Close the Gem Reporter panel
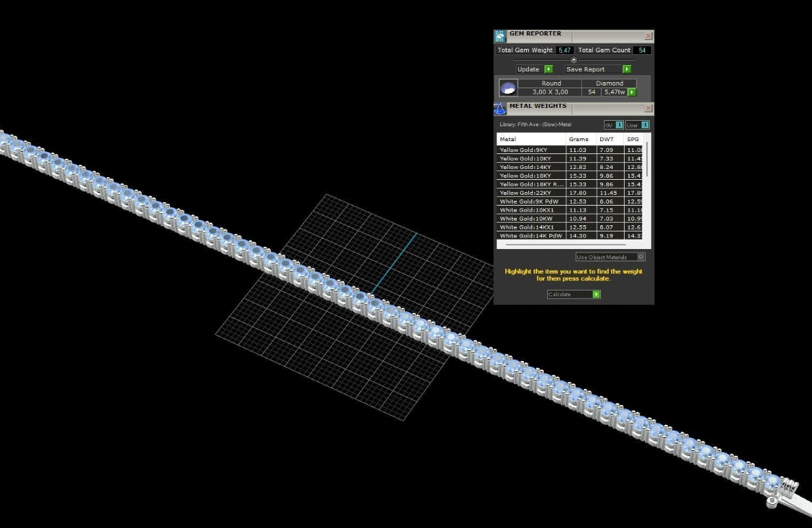This screenshot has width=812, height=528. (x=648, y=36)
